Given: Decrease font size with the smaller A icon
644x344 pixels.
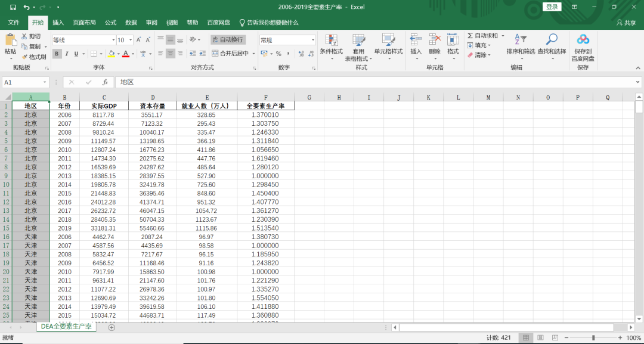Looking at the screenshot, I should [x=148, y=40].
